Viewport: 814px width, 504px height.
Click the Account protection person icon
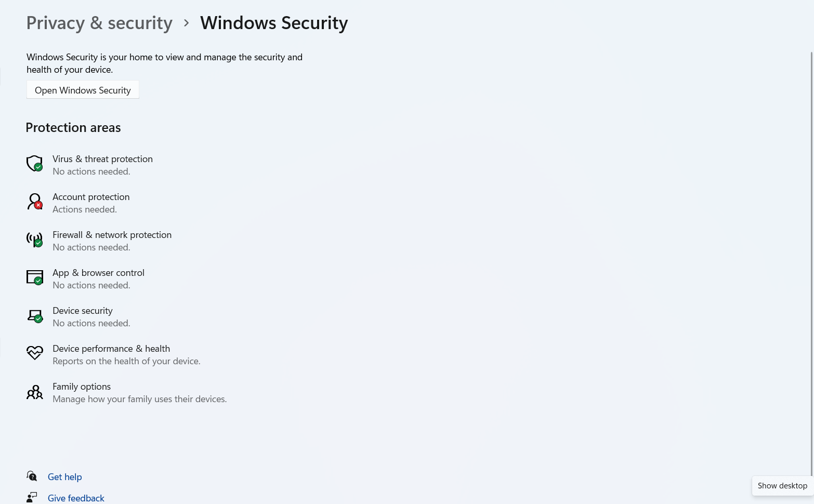34,201
